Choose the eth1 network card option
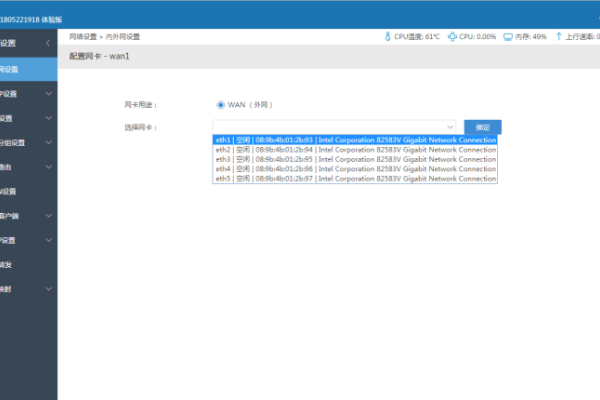600x400 pixels. 355,140
